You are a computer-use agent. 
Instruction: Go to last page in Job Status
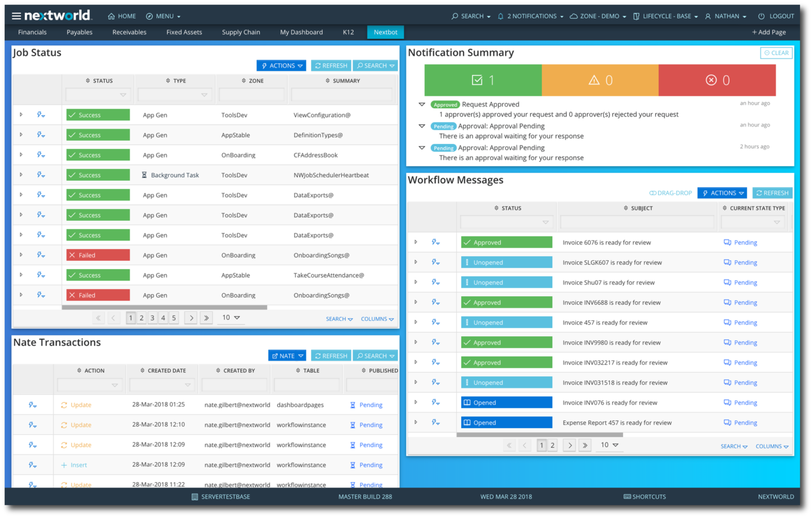[x=206, y=318]
